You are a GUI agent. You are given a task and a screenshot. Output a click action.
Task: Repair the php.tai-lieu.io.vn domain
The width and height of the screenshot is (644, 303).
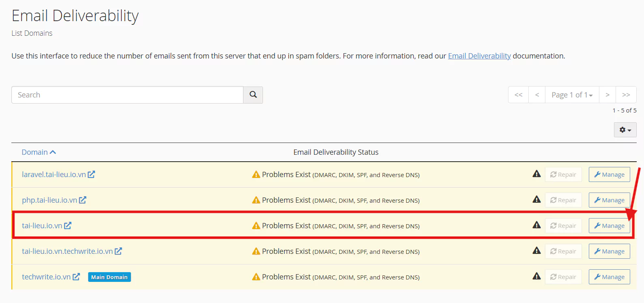[x=563, y=200]
